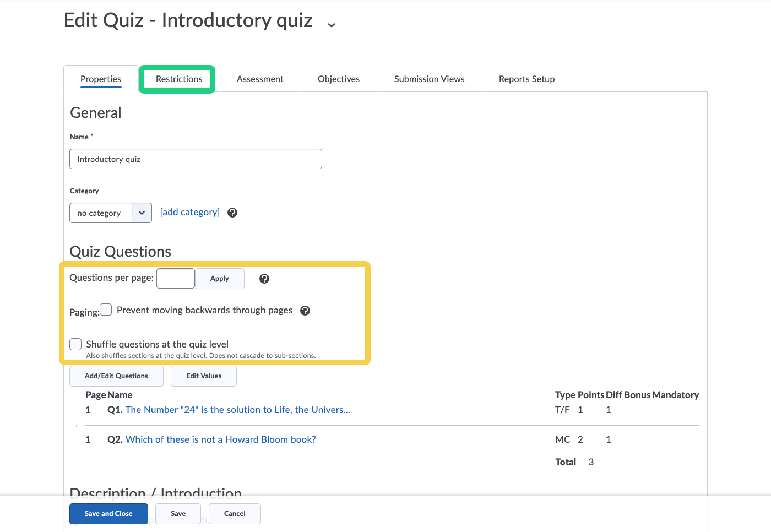Click help icon beside Questions per page
771x532 pixels.
point(264,279)
